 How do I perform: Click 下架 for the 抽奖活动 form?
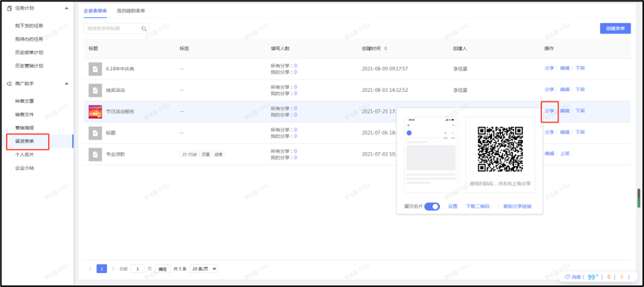point(580,90)
